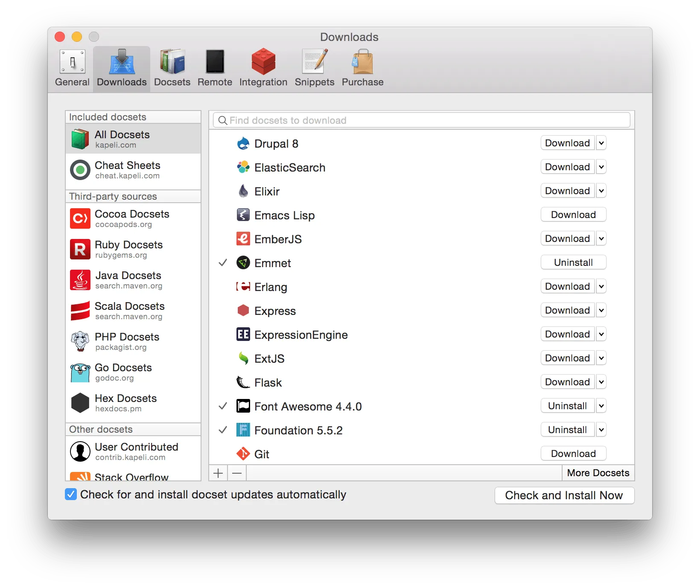Select the Font Awesome flag icon

[x=243, y=406]
